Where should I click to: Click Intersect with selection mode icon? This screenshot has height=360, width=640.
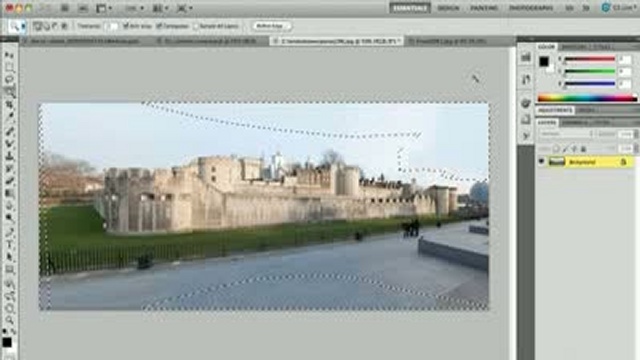pos(64,26)
